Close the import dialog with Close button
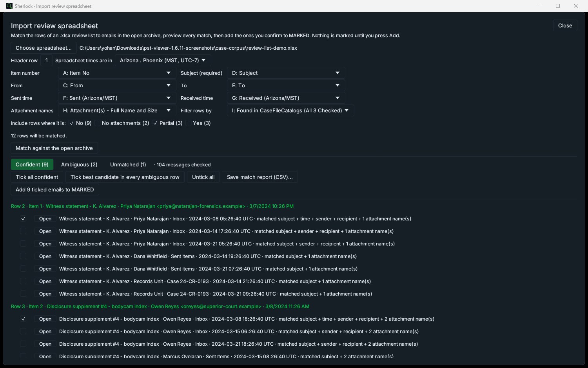Image resolution: width=588 pixels, height=368 pixels. (x=565, y=25)
